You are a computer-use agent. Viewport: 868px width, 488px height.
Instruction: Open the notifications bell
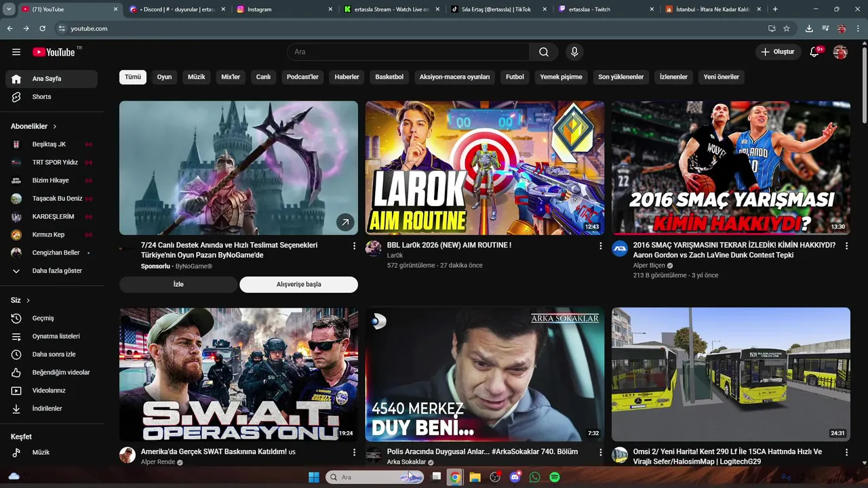click(x=815, y=52)
